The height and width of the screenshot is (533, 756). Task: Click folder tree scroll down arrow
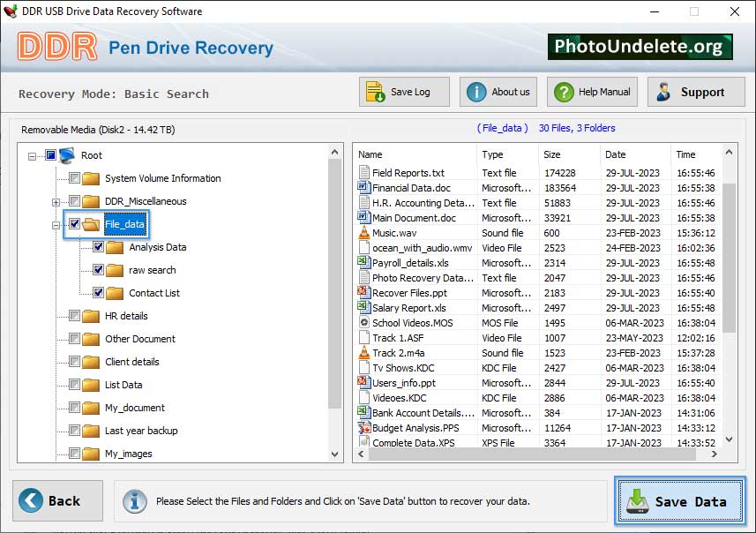[x=334, y=454]
